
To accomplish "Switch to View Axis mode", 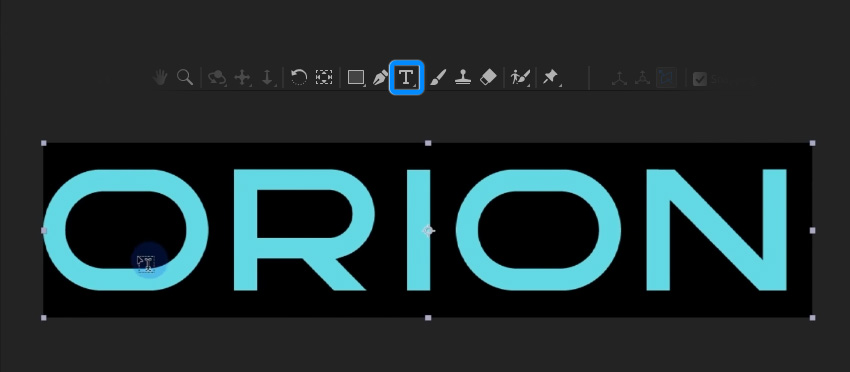I will tap(666, 78).
